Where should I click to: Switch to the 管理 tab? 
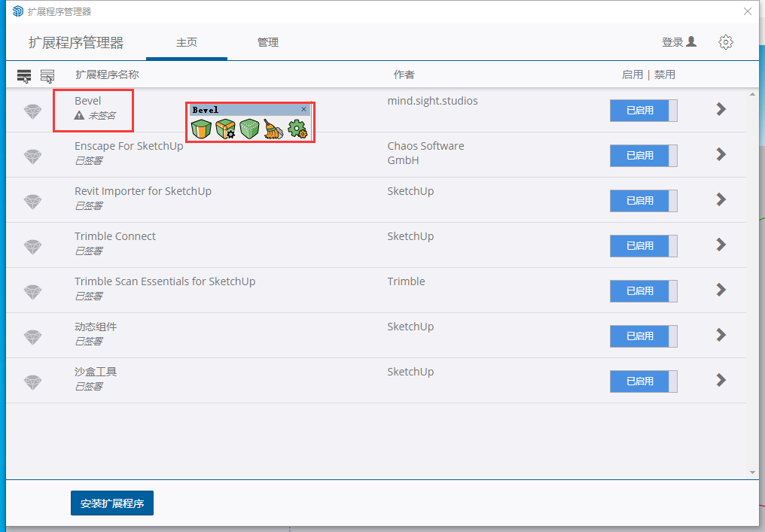(x=268, y=42)
